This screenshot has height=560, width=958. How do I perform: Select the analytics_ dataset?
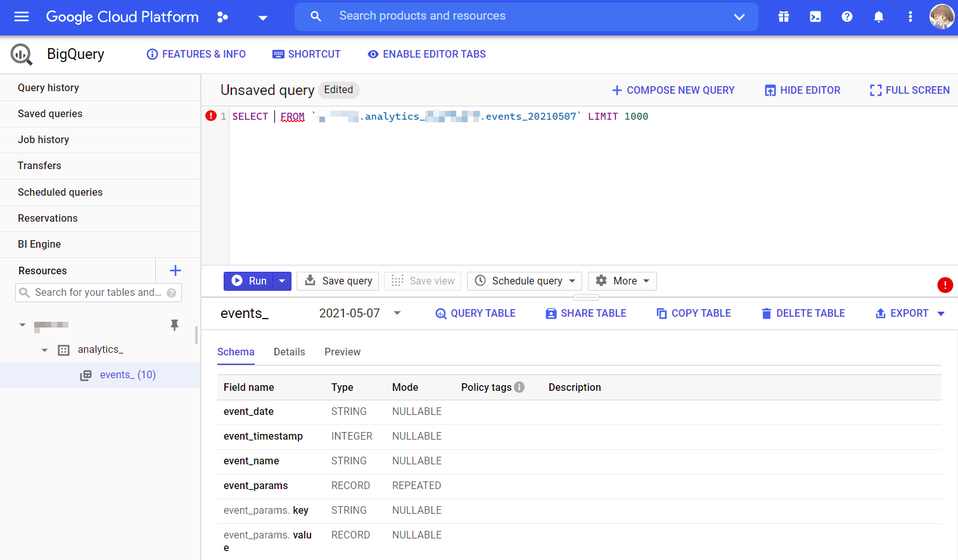point(100,350)
